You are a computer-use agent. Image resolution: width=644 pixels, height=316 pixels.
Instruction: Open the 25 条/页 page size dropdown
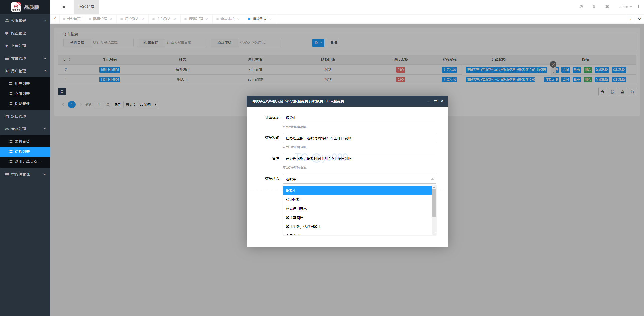coord(148,104)
